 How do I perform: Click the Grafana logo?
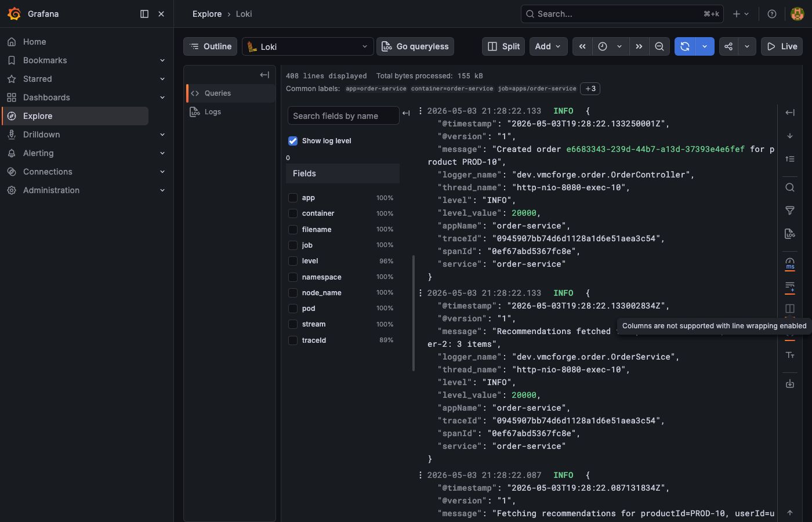[14, 14]
